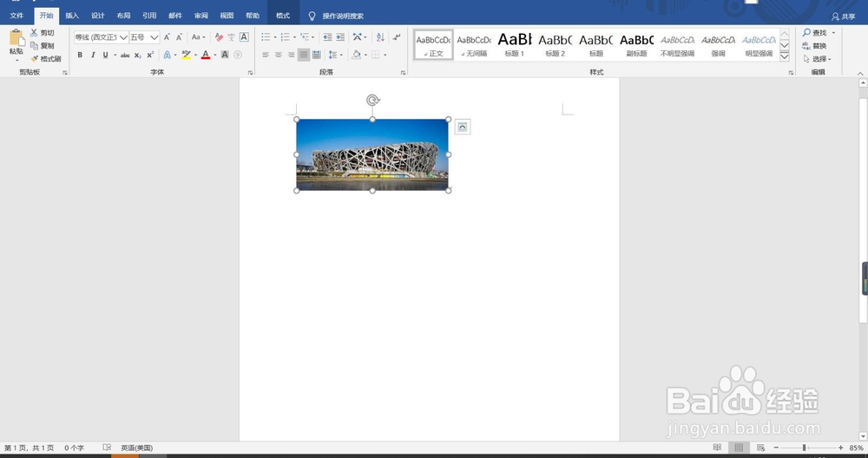This screenshot has height=458, width=868.
Task: Click the phonetic guide (文) icon
Action: [231, 37]
